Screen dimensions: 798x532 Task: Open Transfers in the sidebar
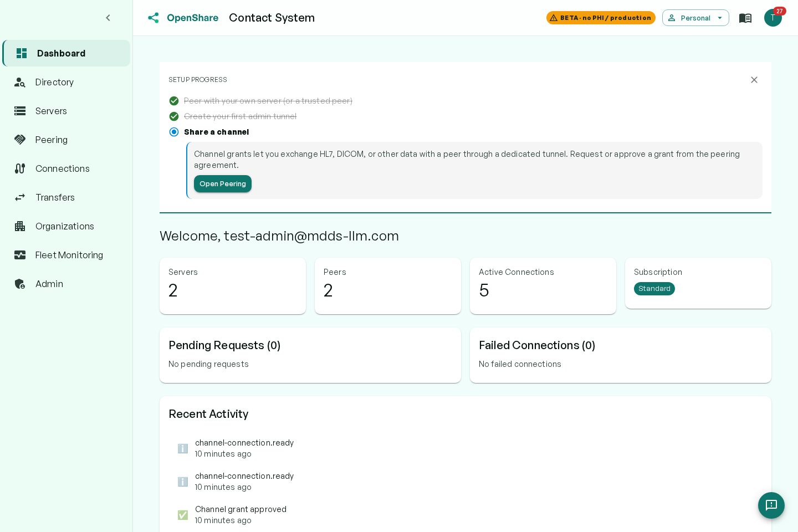click(66, 197)
